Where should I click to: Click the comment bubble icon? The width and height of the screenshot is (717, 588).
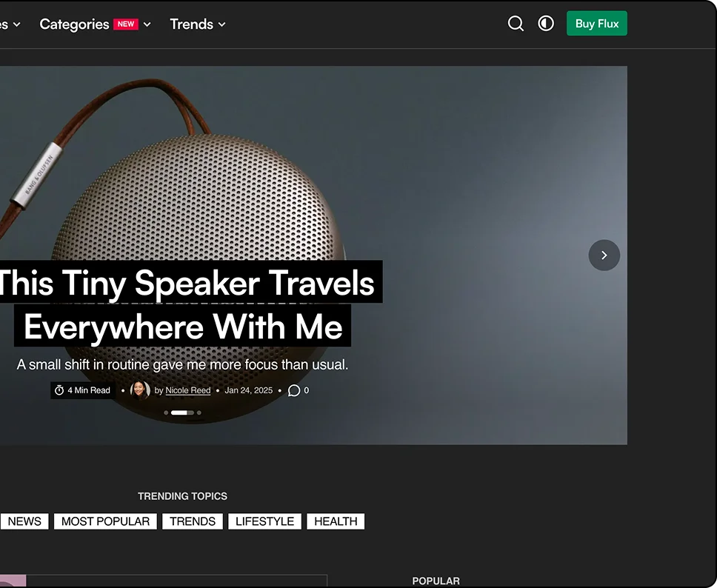[x=293, y=390]
